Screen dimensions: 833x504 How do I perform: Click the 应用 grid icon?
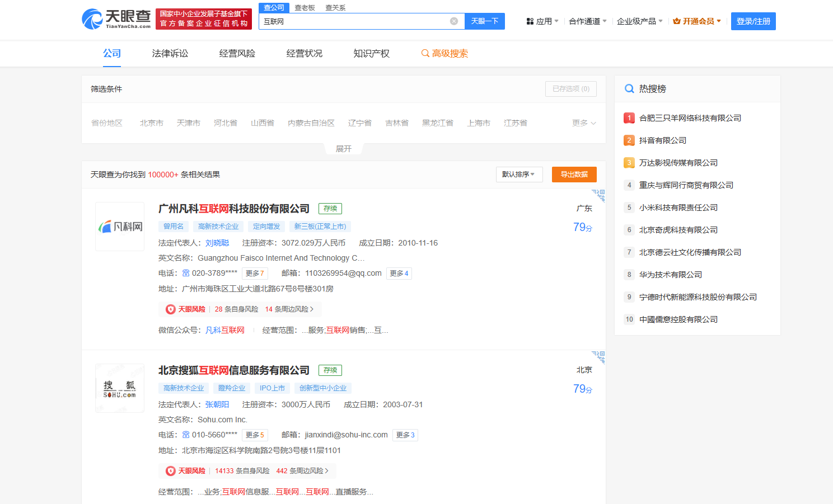coord(530,21)
